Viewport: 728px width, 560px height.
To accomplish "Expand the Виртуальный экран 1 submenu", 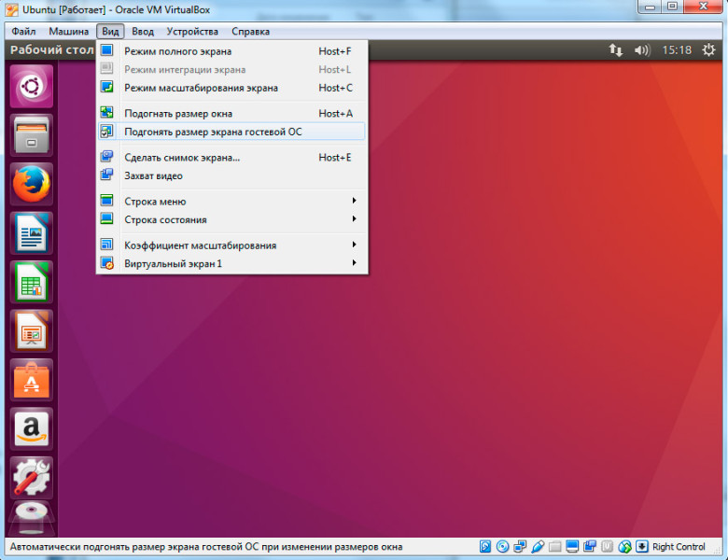I will [x=231, y=264].
